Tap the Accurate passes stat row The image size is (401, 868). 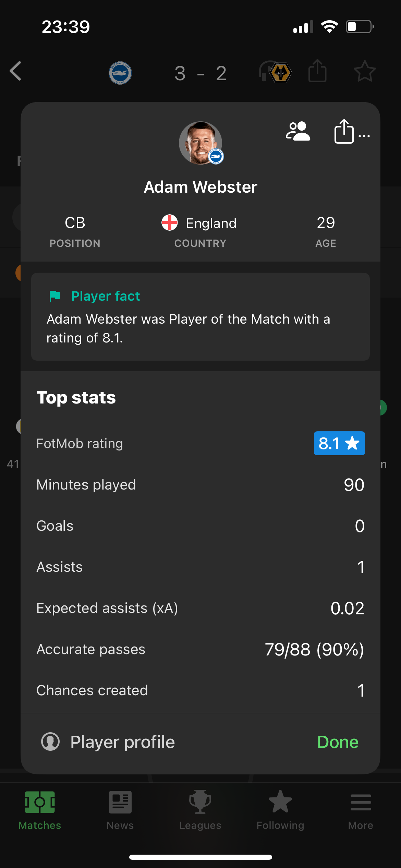(x=200, y=649)
